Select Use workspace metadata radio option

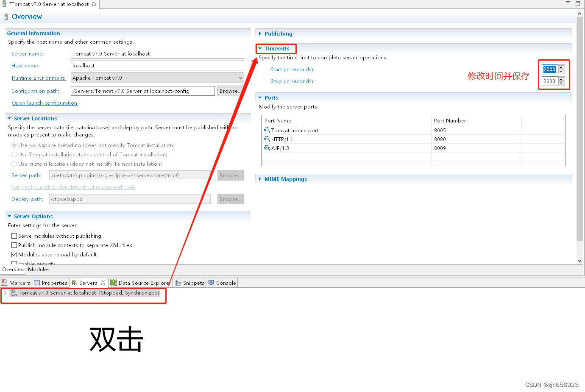pos(14,145)
